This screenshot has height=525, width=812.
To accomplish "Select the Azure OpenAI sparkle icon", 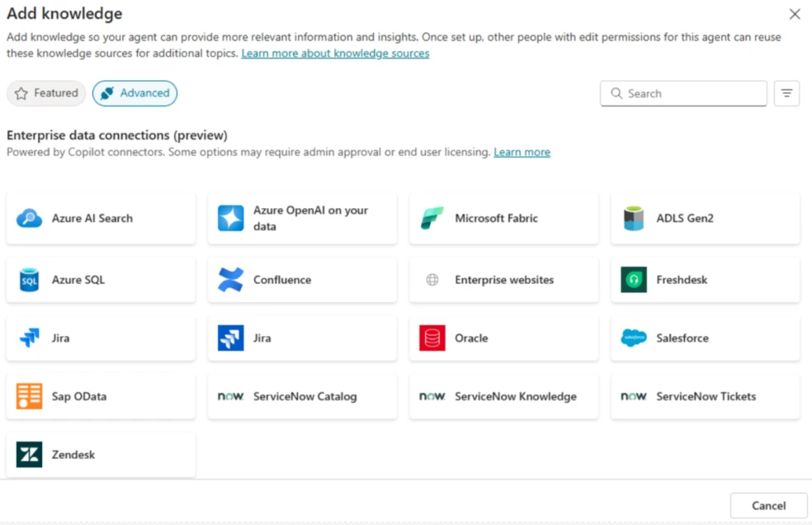I will coord(231,219).
